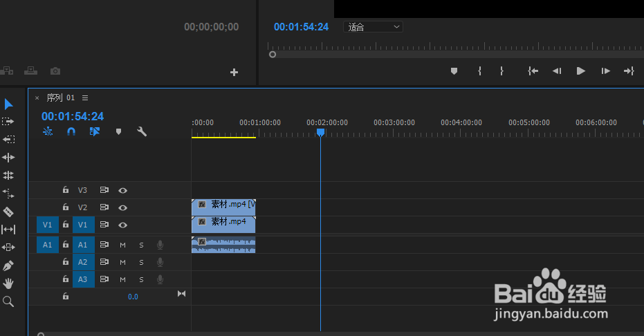This screenshot has width=644, height=336.
Task: Toggle lock on track A1
Action: pyautogui.click(x=65, y=245)
